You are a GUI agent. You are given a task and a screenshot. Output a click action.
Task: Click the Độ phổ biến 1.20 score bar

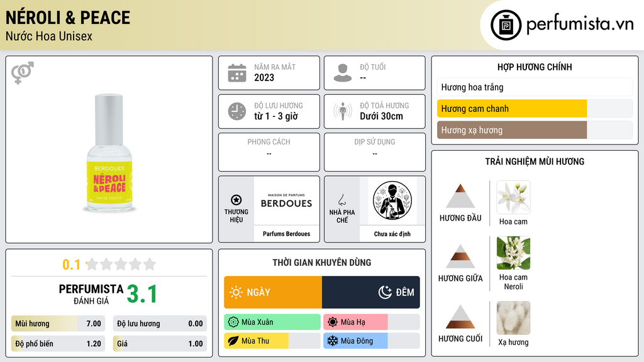pyautogui.click(x=58, y=344)
